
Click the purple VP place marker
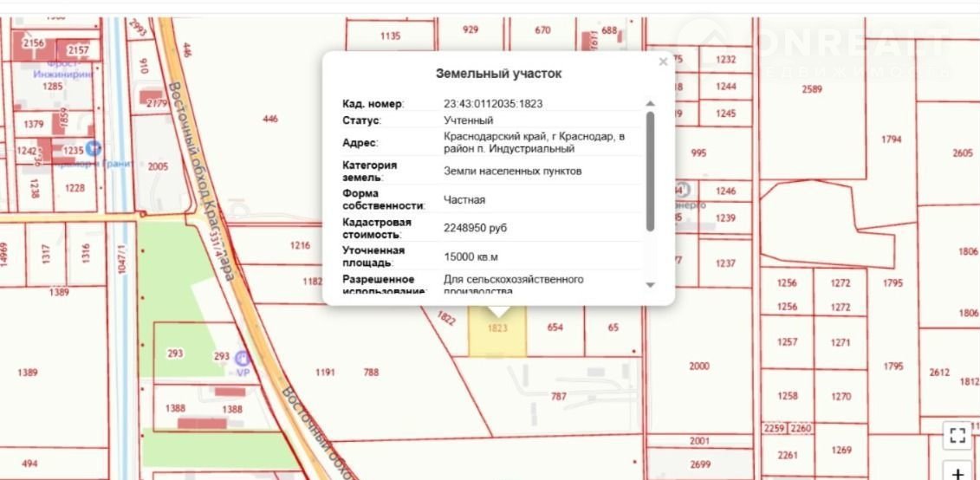[243, 358]
